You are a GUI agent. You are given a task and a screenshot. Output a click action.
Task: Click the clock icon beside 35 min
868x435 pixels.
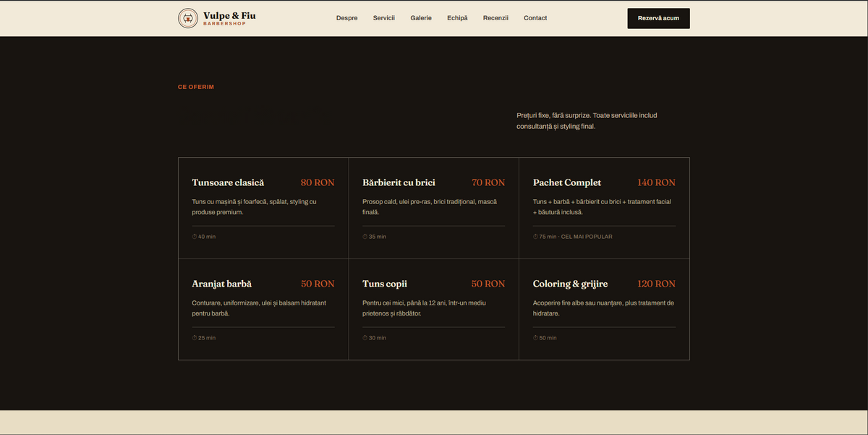365,237
